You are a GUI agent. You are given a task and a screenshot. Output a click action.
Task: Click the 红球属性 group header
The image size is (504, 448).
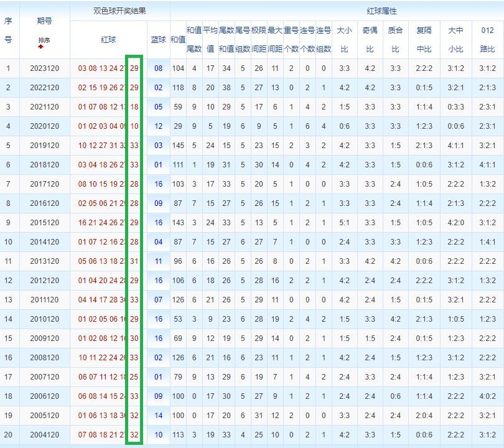click(381, 11)
